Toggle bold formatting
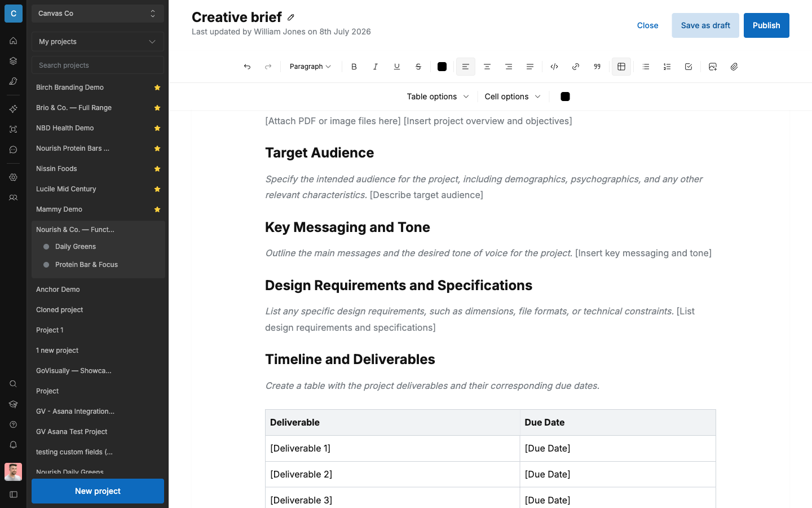The image size is (812, 508). (354, 67)
